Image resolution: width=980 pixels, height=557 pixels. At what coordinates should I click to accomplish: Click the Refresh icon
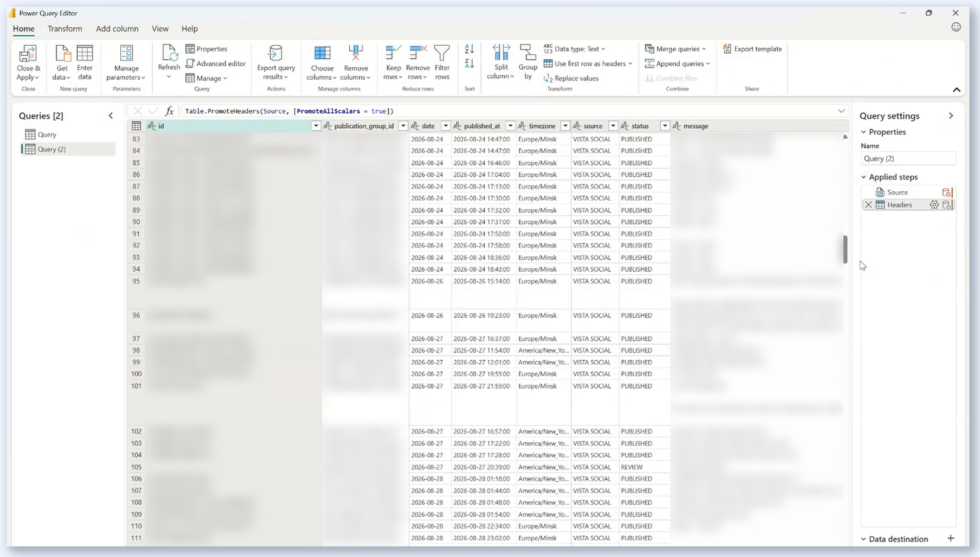169,53
